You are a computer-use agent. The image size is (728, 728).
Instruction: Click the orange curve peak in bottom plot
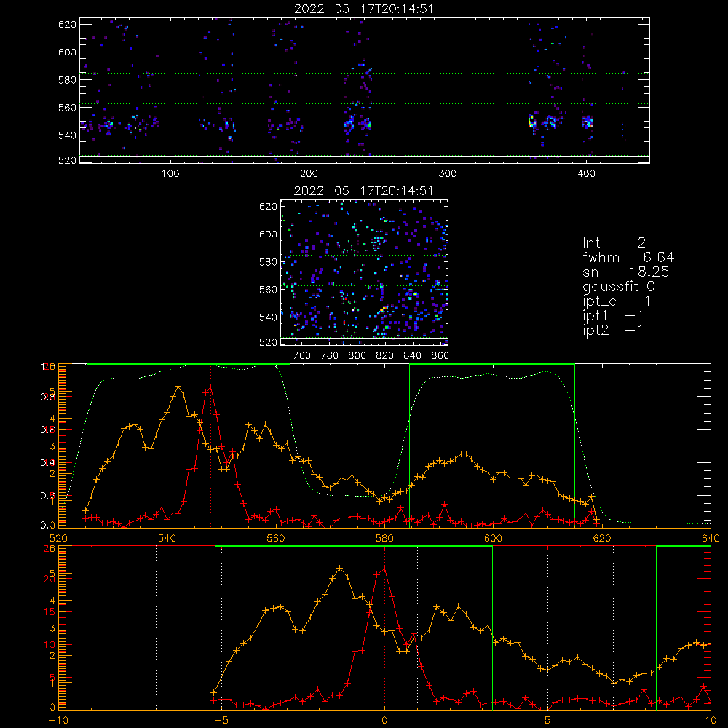coord(340,569)
